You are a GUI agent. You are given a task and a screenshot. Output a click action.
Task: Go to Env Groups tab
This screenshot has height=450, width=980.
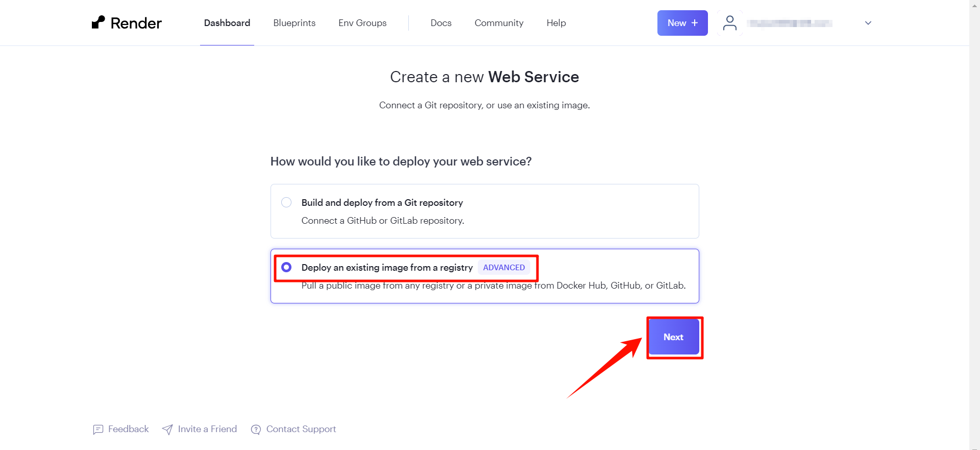[362, 23]
